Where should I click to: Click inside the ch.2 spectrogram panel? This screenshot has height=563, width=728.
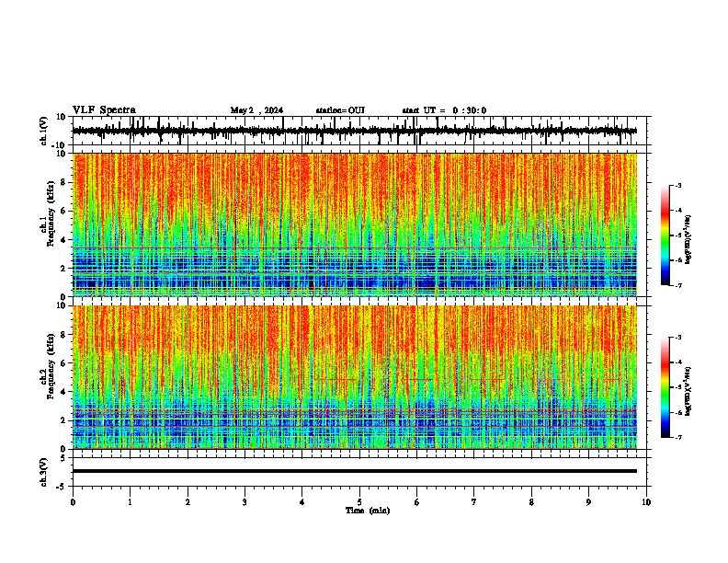pos(355,377)
